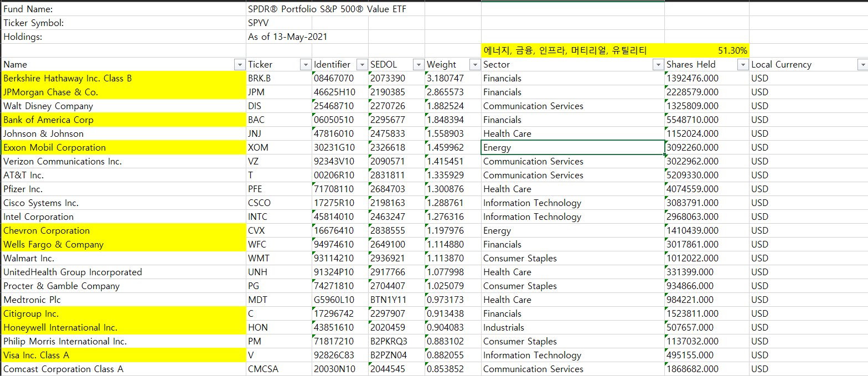Click the Johnson & Johnson name cell
The height and width of the screenshot is (376, 868).
(x=124, y=133)
